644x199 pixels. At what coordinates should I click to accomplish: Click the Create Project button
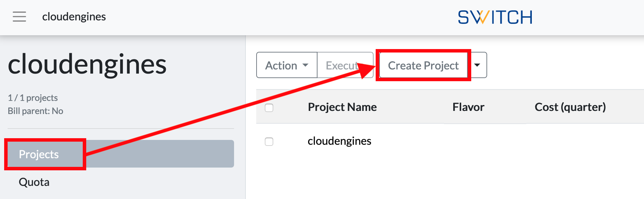[x=423, y=65]
